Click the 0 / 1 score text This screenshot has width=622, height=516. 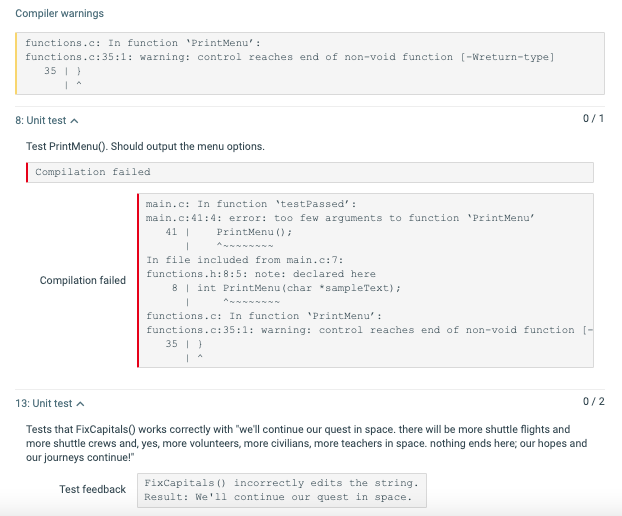[x=593, y=118]
